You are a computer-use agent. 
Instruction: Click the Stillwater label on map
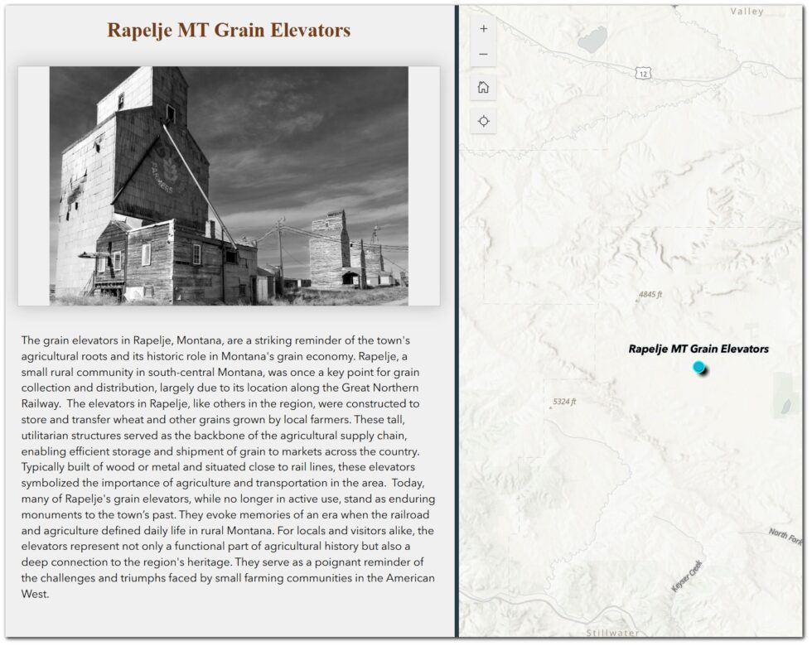pos(612,633)
